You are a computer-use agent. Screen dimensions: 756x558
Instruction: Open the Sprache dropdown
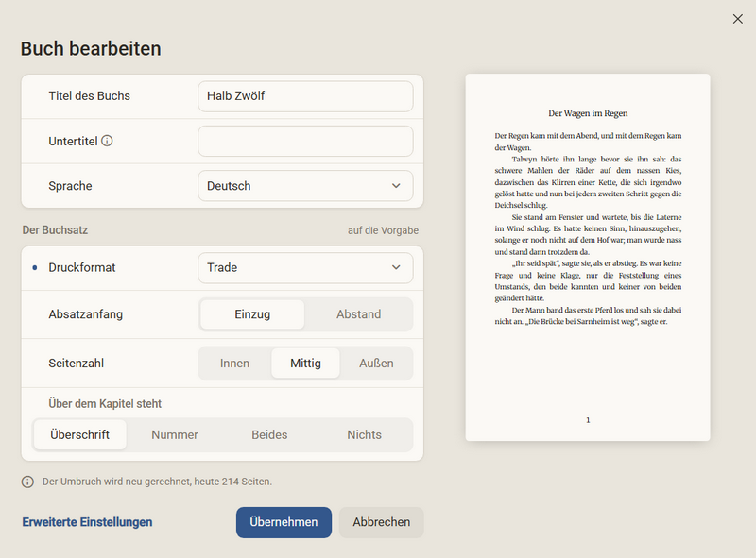click(x=305, y=186)
